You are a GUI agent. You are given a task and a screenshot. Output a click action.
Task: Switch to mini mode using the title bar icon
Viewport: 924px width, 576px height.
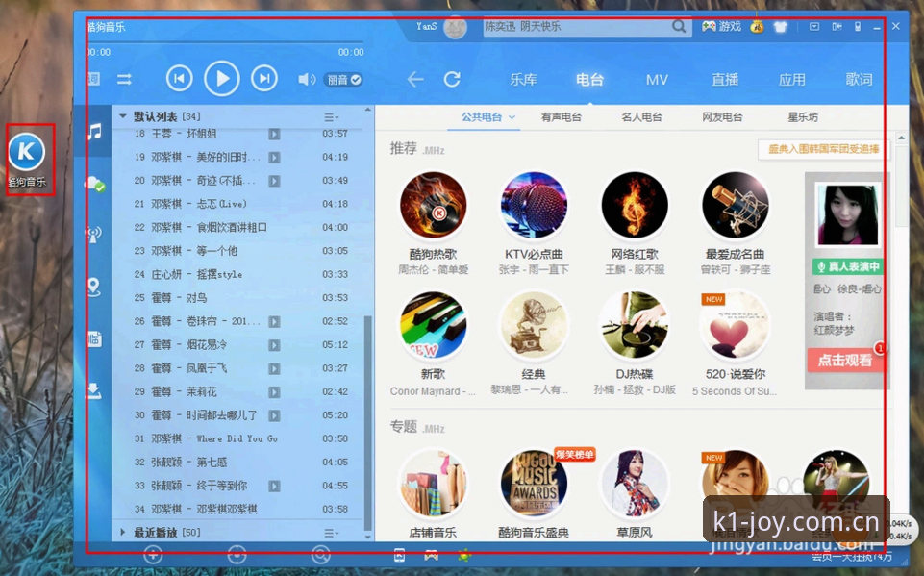[837, 27]
